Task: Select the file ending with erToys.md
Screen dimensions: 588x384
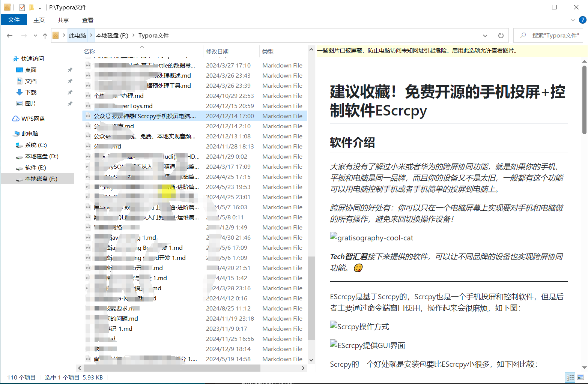Action: point(195,106)
